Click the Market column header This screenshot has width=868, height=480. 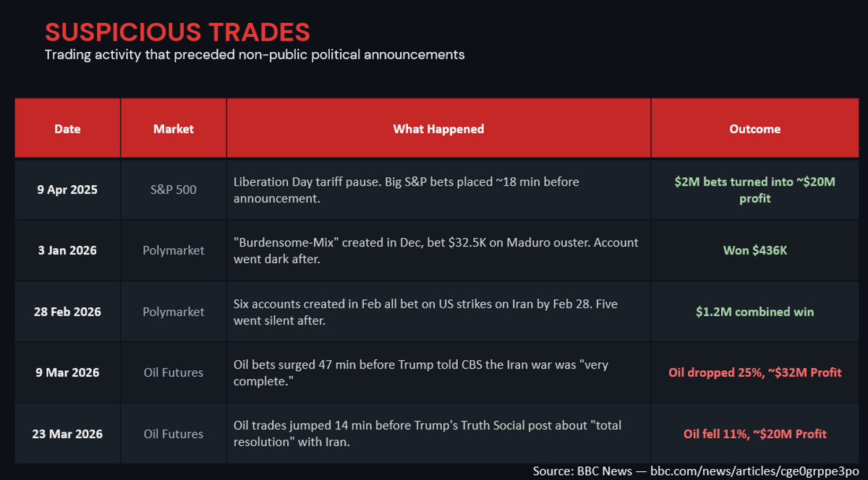click(174, 129)
